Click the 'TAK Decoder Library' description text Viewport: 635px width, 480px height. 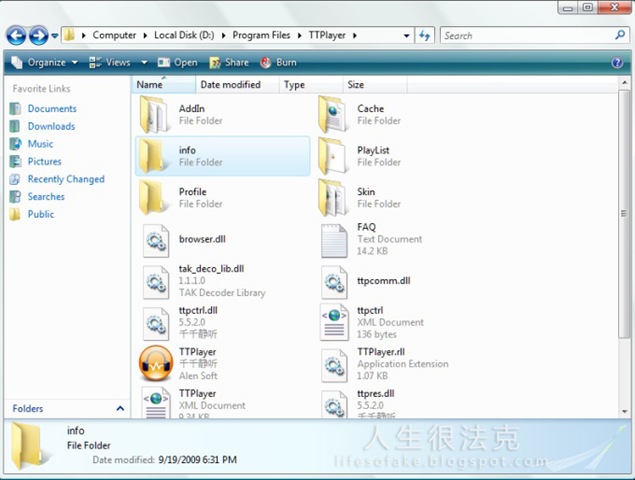222,292
